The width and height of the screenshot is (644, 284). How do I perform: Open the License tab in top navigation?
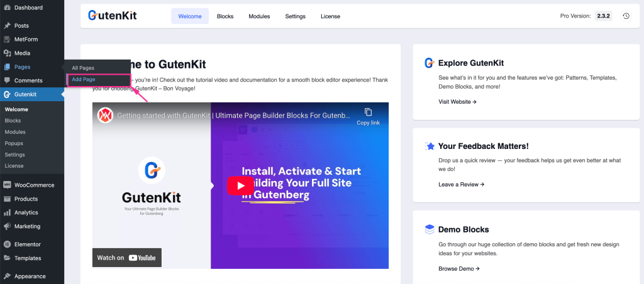(x=330, y=16)
